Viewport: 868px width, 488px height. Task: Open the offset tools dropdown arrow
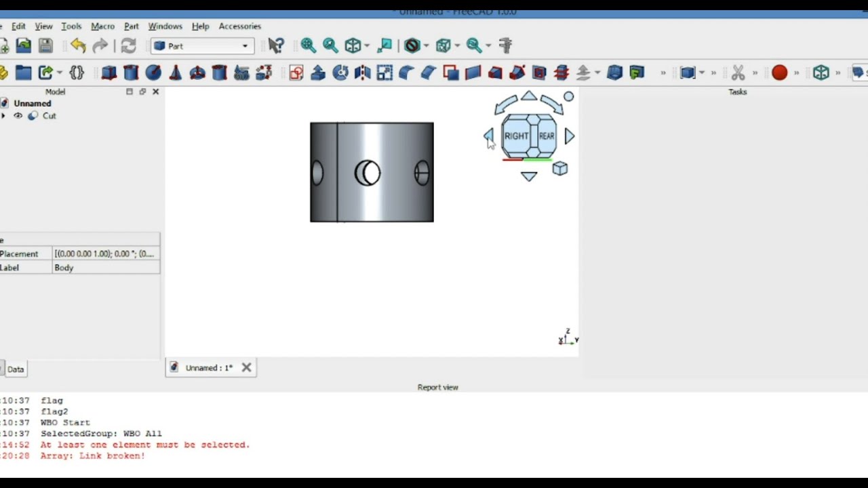tap(597, 73)
